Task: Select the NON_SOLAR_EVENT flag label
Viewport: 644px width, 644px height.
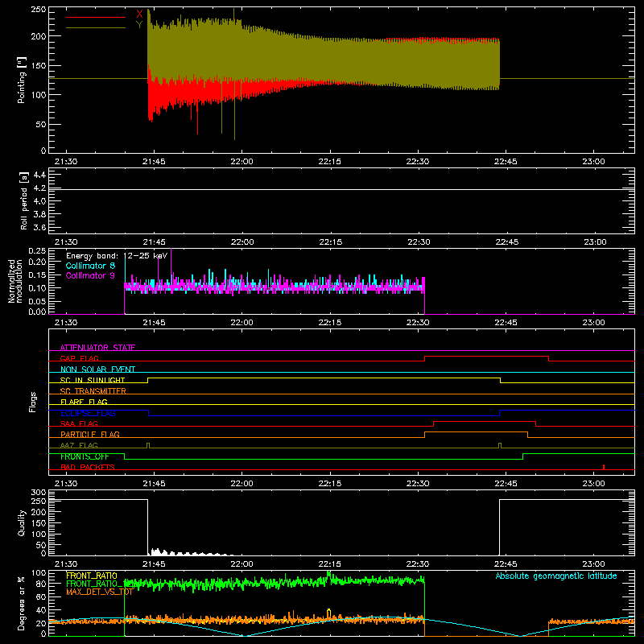Action: [x=97, y=369]
